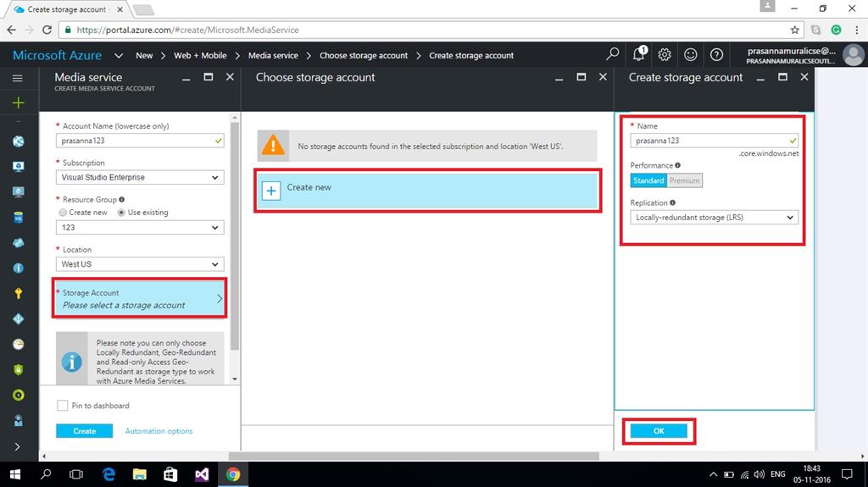Image resolution: width=868 pixels, height=487 pixels.
Task: Select the Create storage account browser tab
Action: coord(68,9)
